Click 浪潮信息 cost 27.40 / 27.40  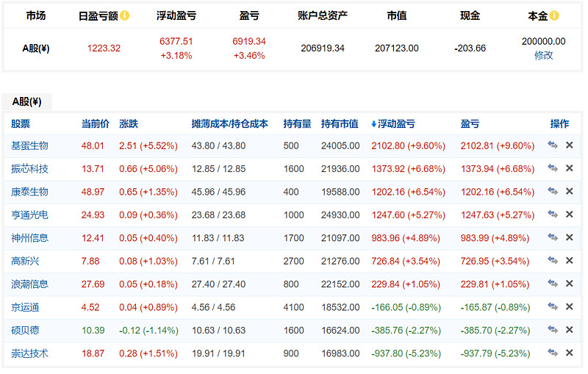pos(218,284)
